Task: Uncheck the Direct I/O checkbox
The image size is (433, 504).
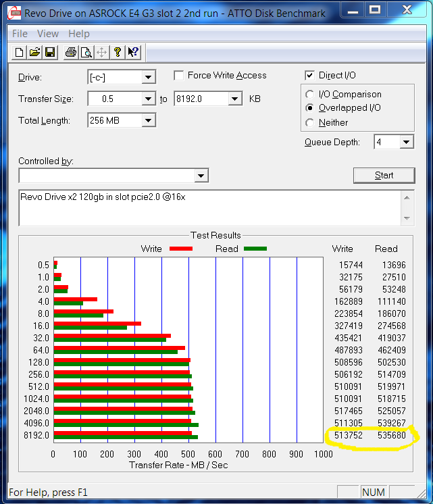Action: point(310,76)
